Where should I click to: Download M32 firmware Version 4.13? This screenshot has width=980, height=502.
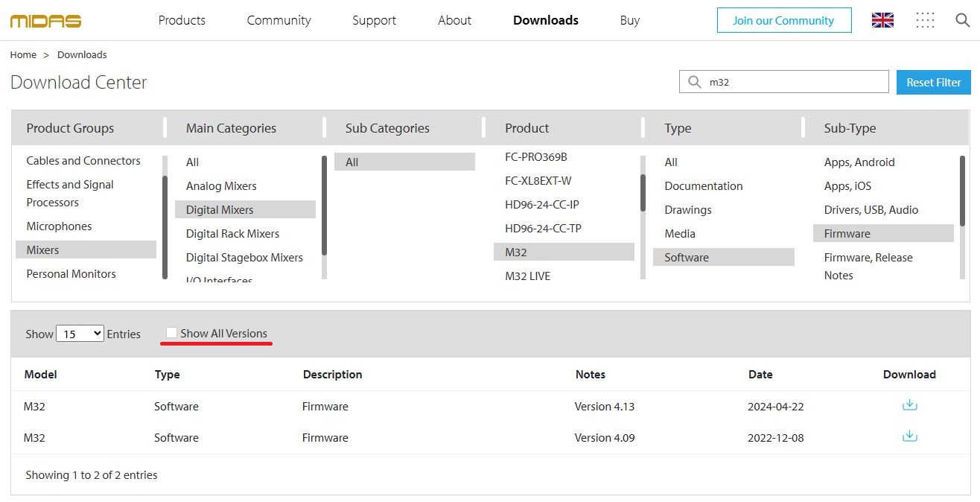point(909,405)
